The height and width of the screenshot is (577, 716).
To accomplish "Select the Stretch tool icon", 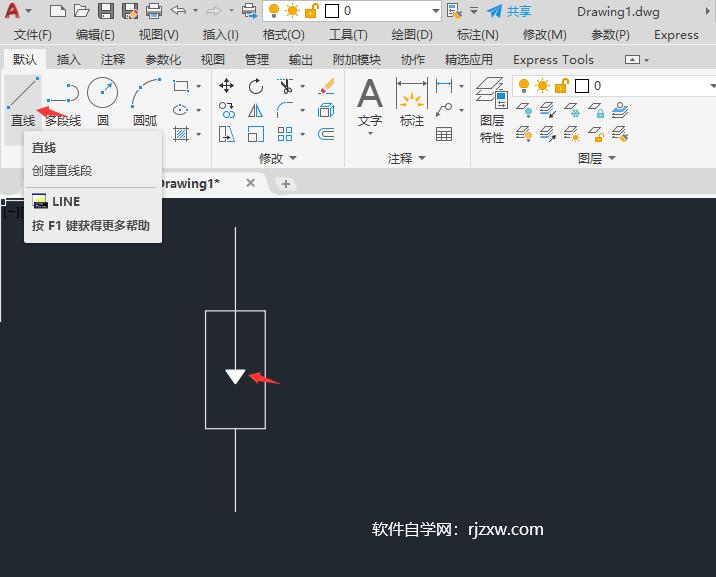I will [x=226, y=134].
